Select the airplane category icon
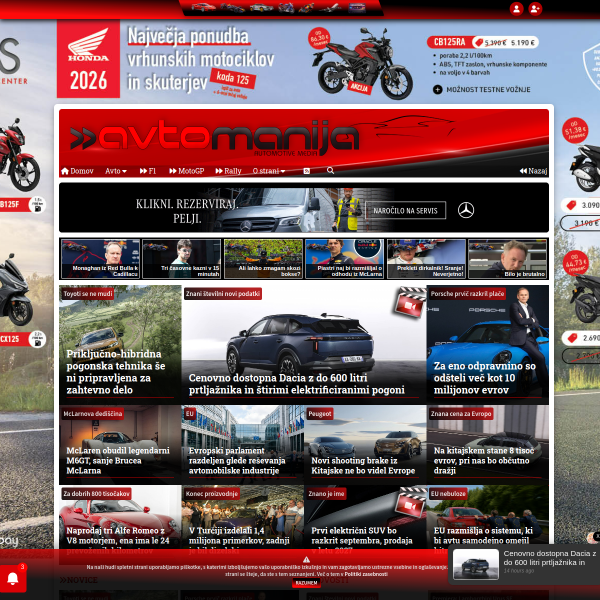Viewport: 600px width, 600px height. [330, 8]
